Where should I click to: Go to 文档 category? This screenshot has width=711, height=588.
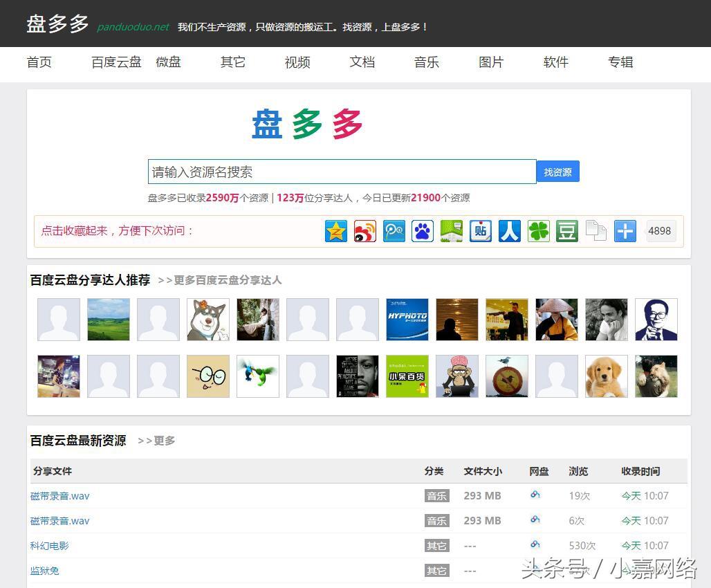pos(362,62)
